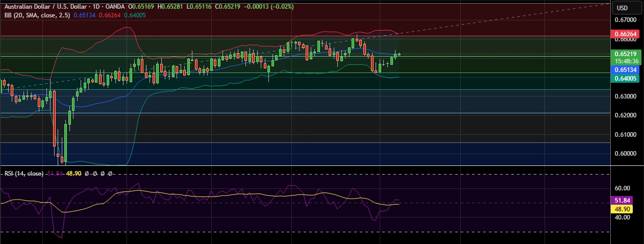Screen dimensions: 644x244
Task: Click the latest candle on the chart
Action: tap(399, 54)
